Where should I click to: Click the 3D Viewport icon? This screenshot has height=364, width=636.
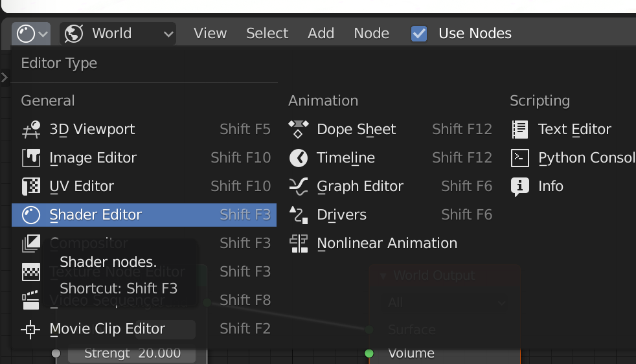[x=31, y=130]
